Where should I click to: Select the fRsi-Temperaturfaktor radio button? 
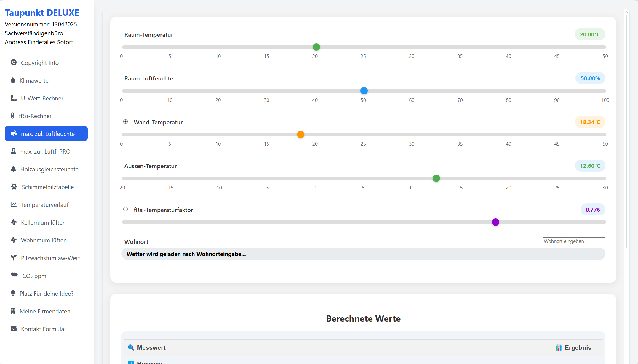(126, 209)
